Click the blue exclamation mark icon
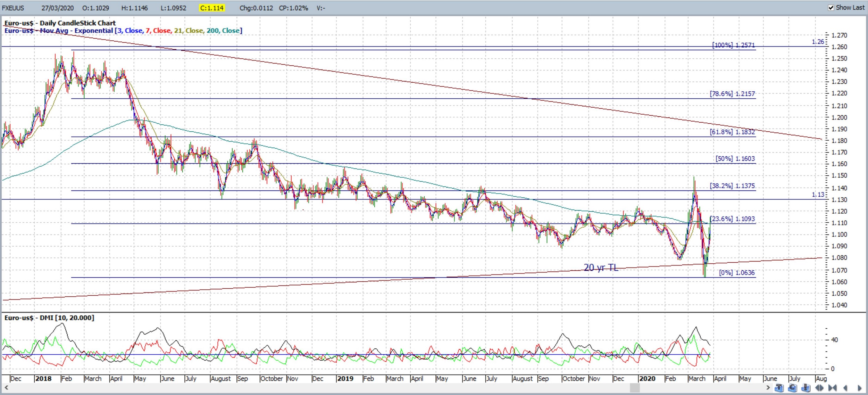Viewport: 868px width, 395px height. [806, 388]
